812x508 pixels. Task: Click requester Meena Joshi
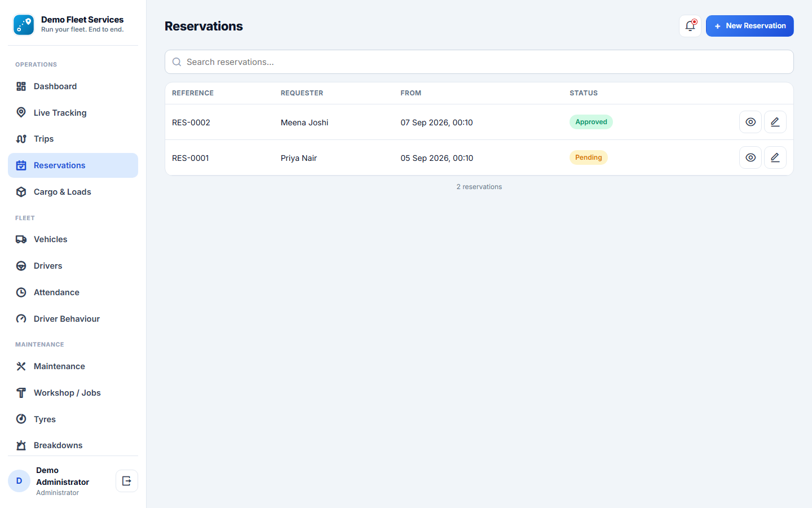click(x=304, y=122)
